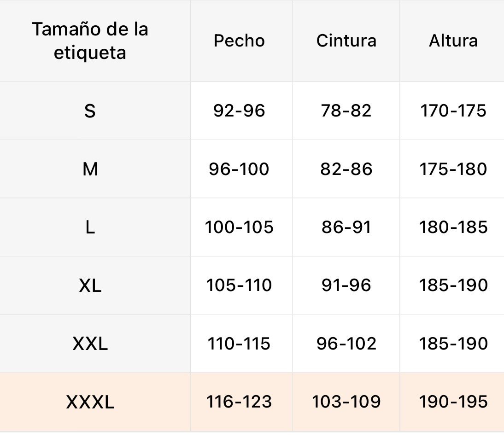Click waist value 82-86
The height and width of the screenshot is (437, 504).
coord(346,169)
